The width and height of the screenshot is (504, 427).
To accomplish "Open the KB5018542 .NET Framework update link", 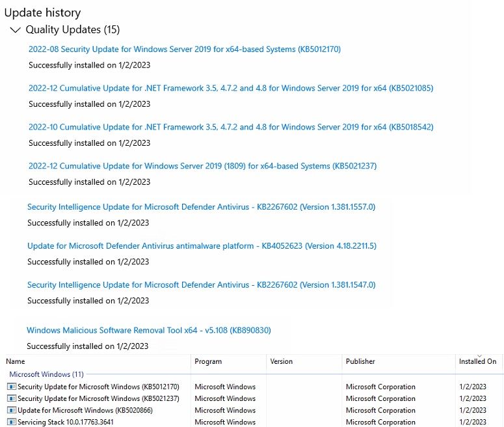I will click(x=231, y=127).
